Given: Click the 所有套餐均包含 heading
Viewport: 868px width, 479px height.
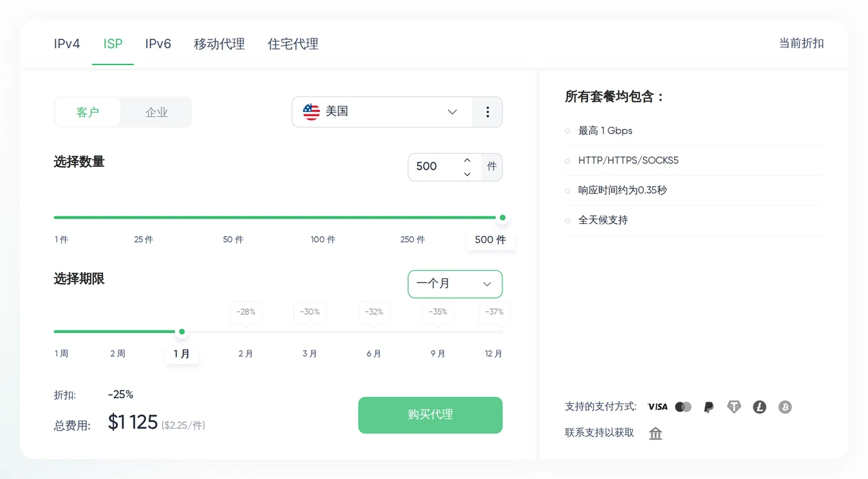Looking at the screenshot, I should (614, 97).
